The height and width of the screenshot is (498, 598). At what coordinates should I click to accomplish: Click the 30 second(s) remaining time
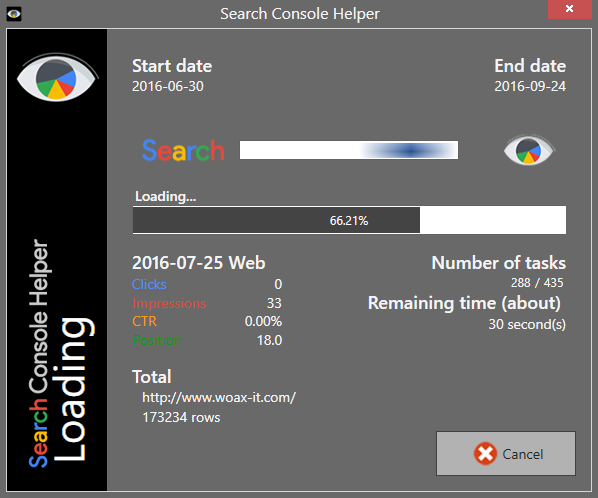527,324
